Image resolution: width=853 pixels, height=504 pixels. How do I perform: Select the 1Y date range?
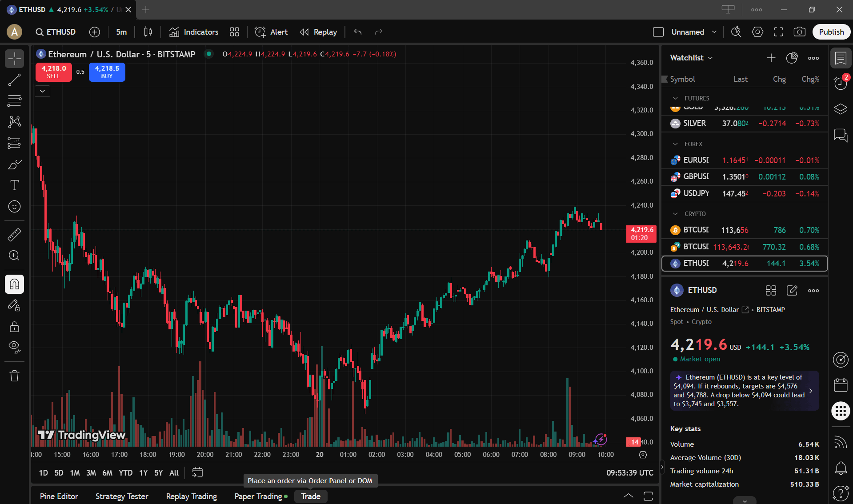[143, 473]
